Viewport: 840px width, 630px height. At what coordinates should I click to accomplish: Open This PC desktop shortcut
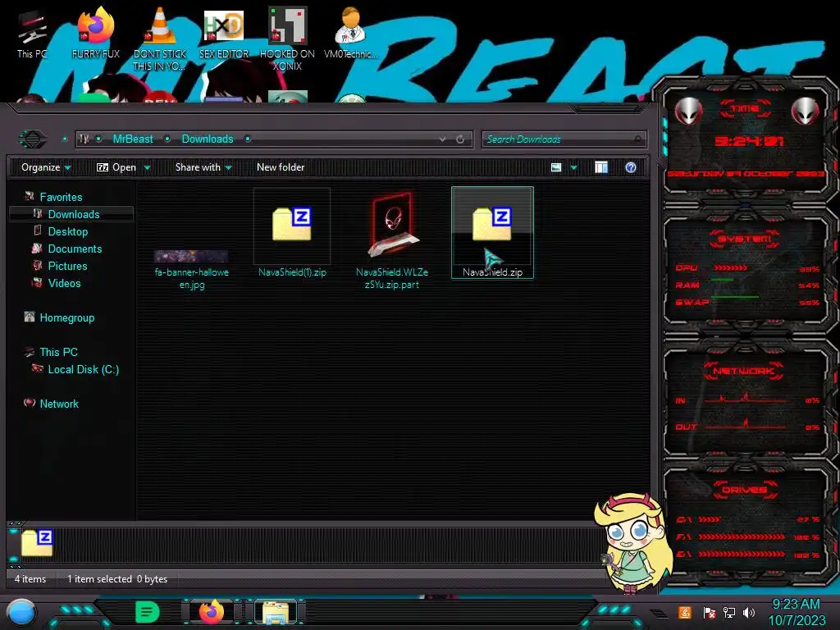point(32,33)
